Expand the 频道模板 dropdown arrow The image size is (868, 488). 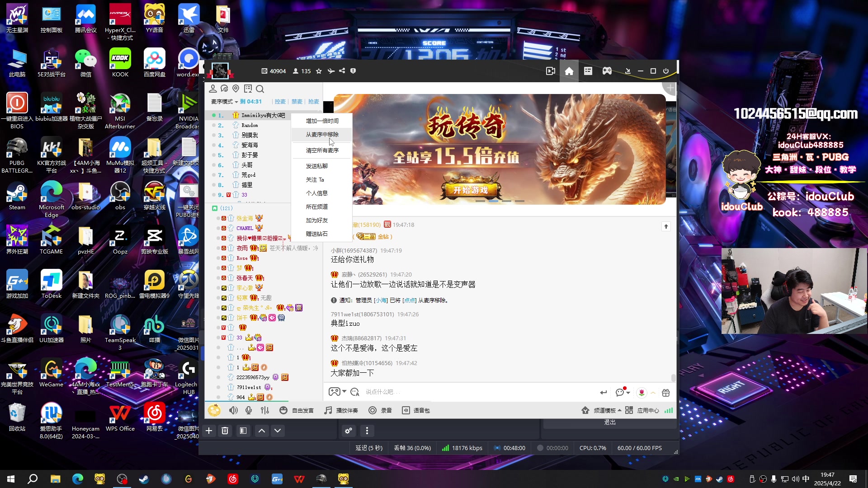[x=619, y=410]
